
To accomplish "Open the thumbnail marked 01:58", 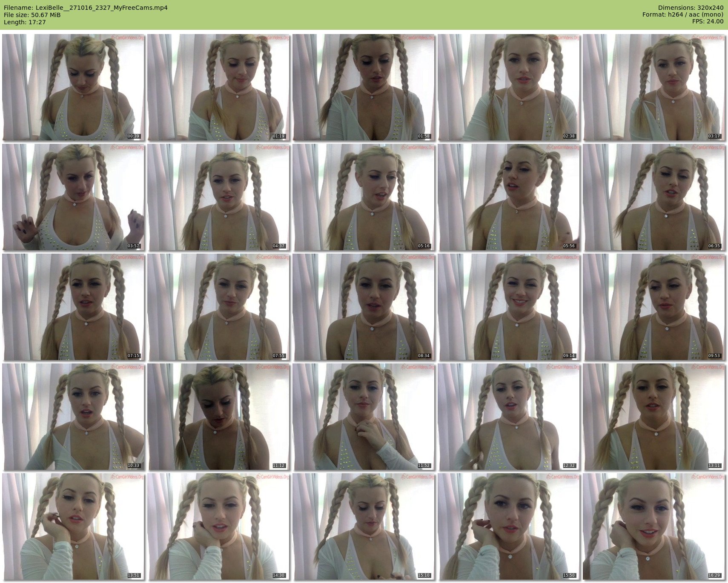I will pyautogui.click(x=364, y=87).
